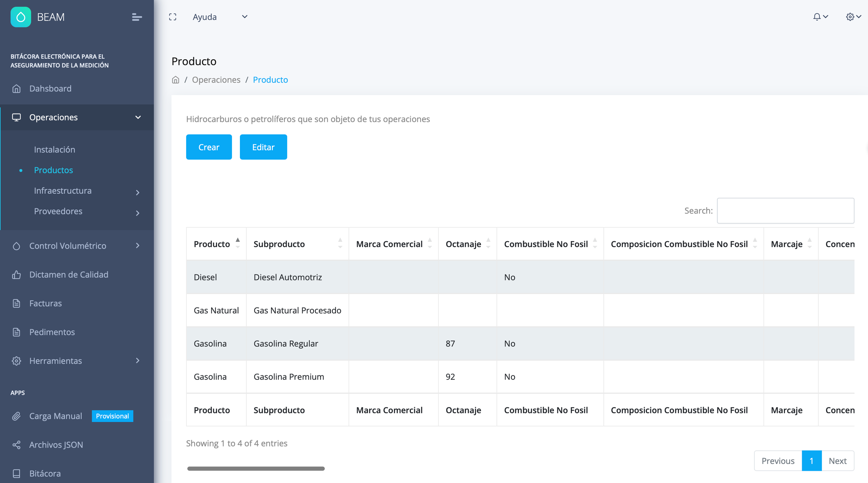
Task: Open Archivos JSON share icon item
Action: point(56,444)
